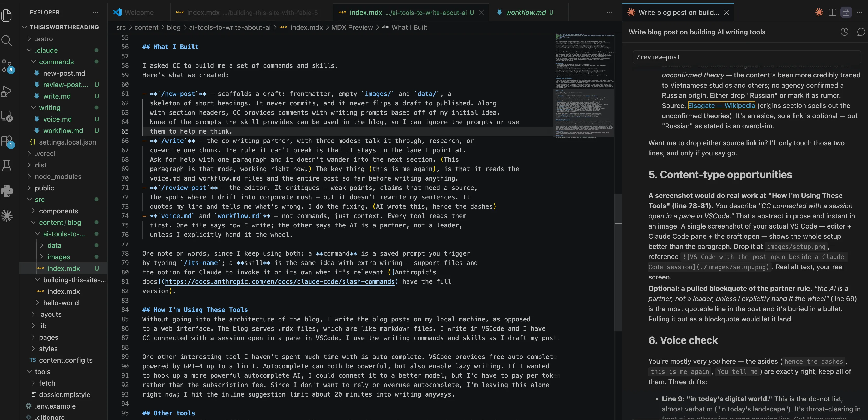The width and height of the screenshot is (868, 420).
Task: Open the Welcome tab
Action: [x=139, y=12]
